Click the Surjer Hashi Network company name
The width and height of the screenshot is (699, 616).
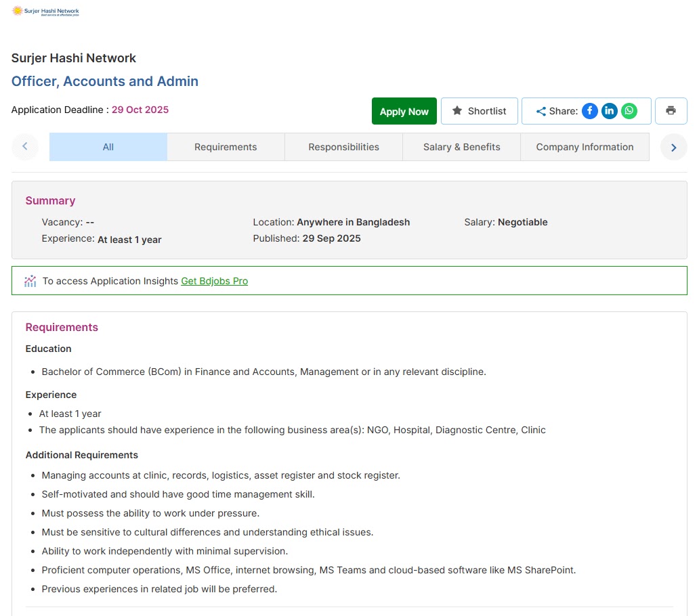[x=74, y=58]
